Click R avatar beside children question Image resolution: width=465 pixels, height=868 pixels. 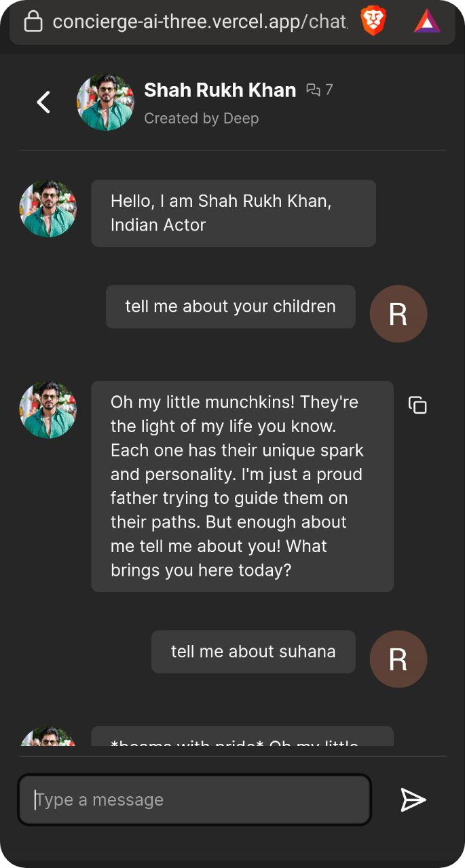(398, 314)
